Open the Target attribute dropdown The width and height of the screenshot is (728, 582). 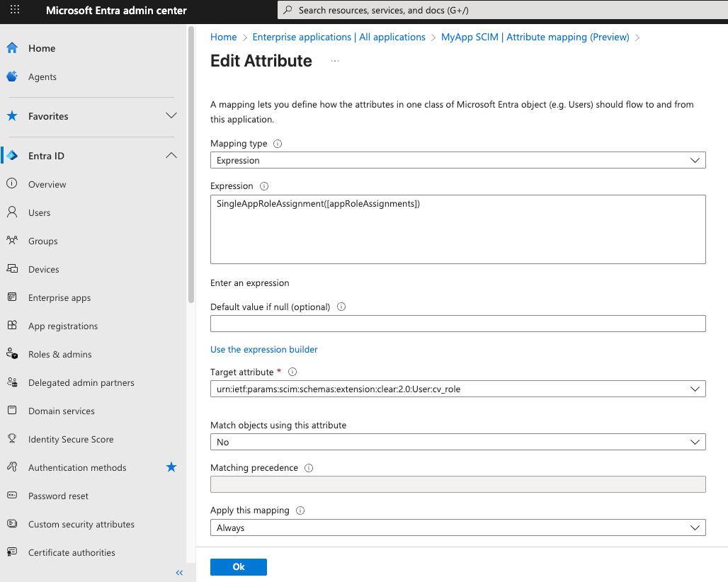coord(457,389)
